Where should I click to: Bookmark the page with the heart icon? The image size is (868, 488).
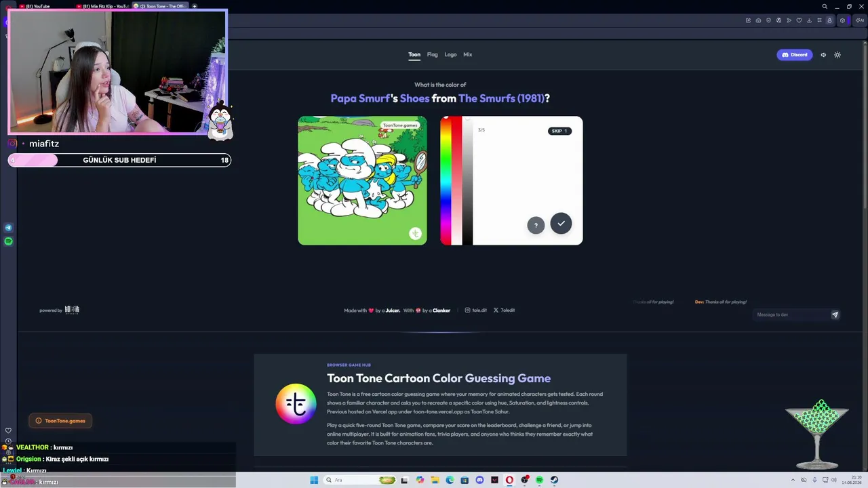tap(799, 20)
